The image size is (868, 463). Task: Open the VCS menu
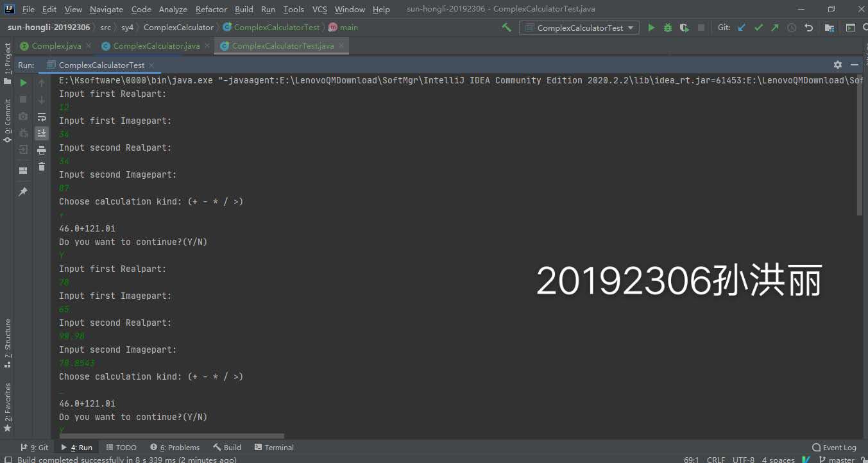[x=319, y=10]
